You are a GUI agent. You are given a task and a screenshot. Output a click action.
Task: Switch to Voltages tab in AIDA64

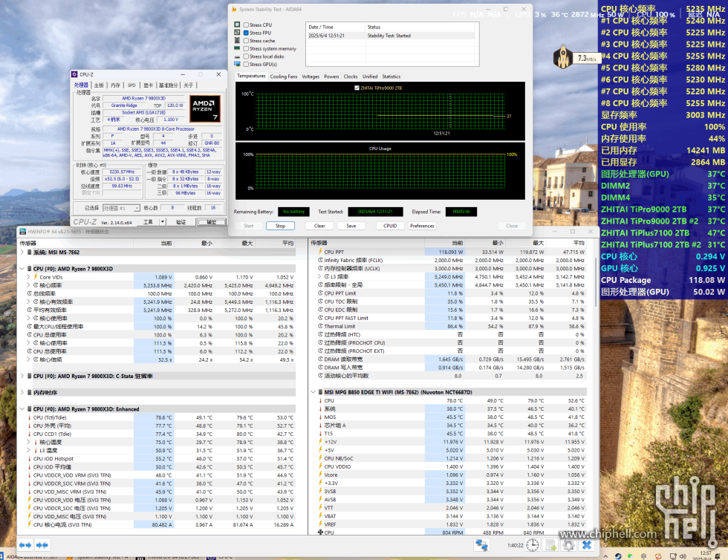pos(311,76)
